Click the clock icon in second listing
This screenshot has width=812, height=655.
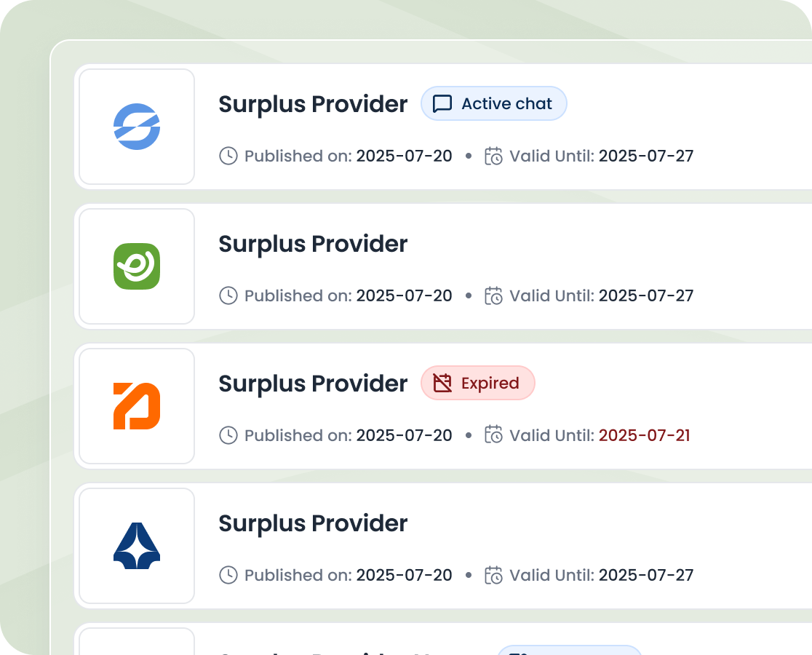click(228, 295)
